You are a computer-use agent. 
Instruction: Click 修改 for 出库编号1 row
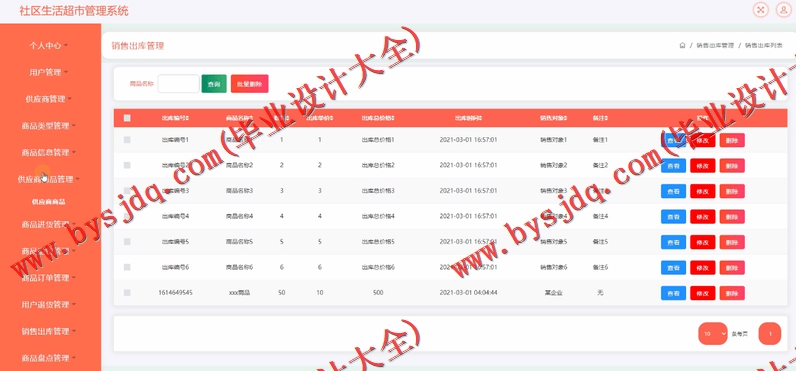click(x=703, y=140)
